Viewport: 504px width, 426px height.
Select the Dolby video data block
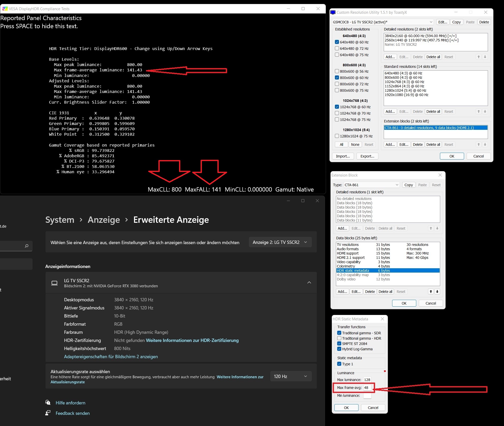point(388,279)
